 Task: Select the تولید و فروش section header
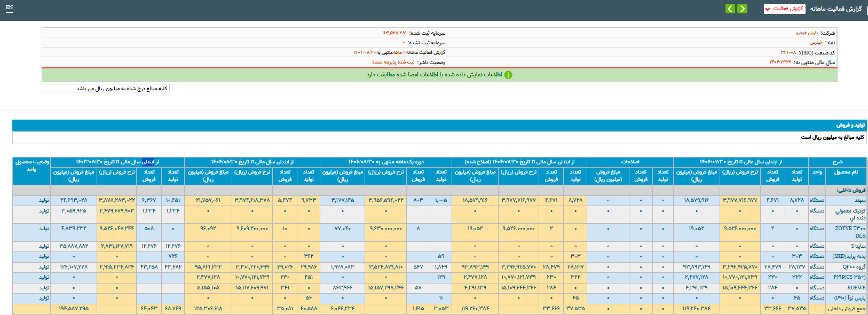coord(850,125)
